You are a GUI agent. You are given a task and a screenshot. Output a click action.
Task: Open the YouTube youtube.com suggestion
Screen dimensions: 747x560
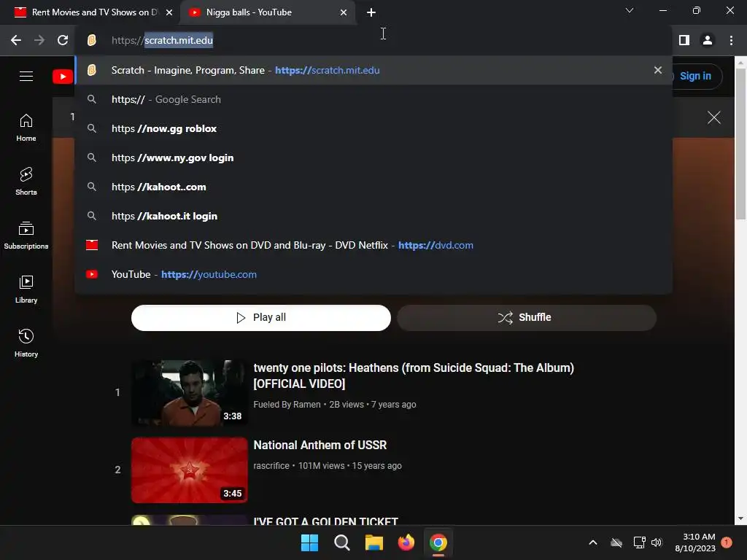(x=373, y=274)
